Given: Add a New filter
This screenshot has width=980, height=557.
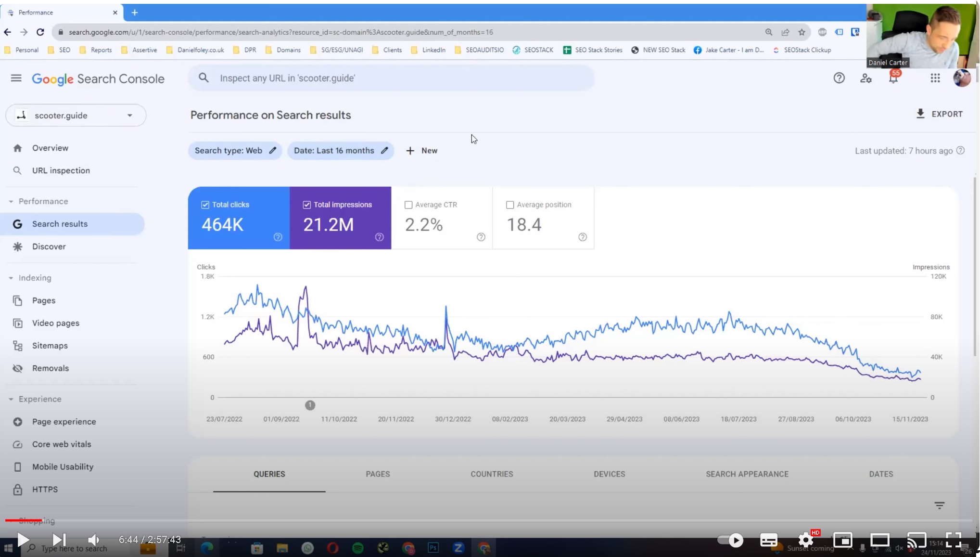Looking at the screenshot, I should coord(421,151).
